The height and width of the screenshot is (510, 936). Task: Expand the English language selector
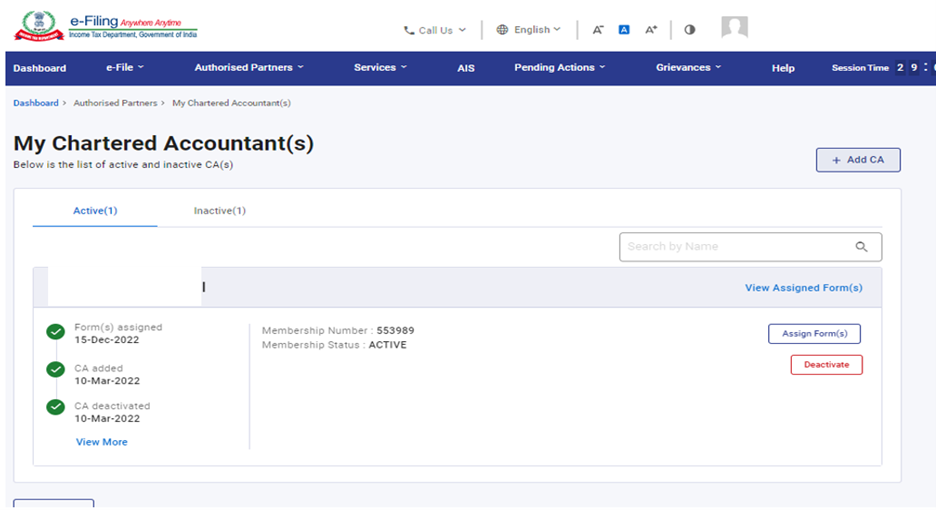click(x=529, y=30)
